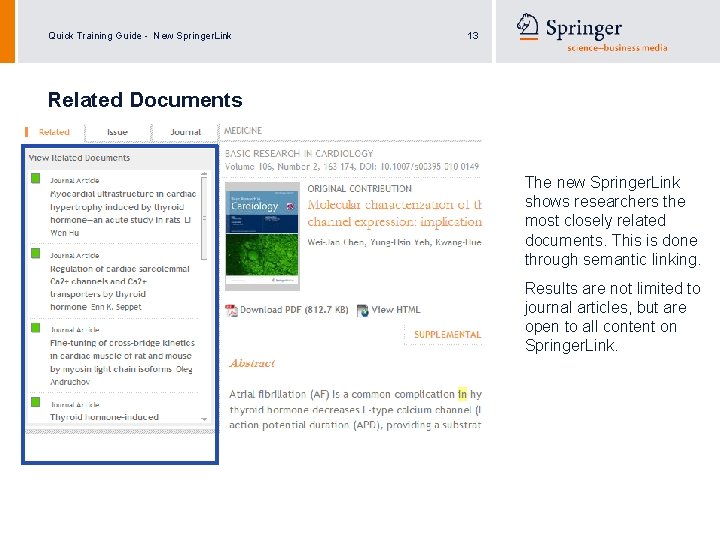This screenshot has height=540, width=720.
Task: Open the Thyroid hormone-induced related article
Action: (x=104, y=417)
